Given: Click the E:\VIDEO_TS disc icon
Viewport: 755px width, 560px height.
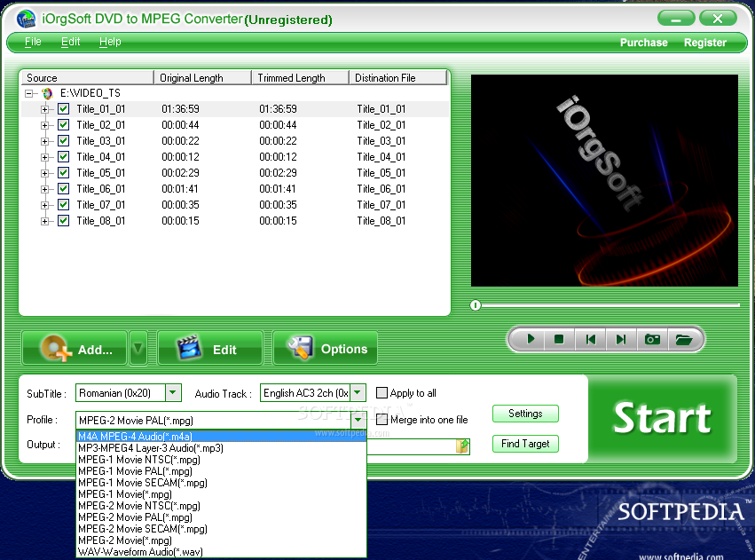Looking at the screenshot, I should [x=47, y=93].
